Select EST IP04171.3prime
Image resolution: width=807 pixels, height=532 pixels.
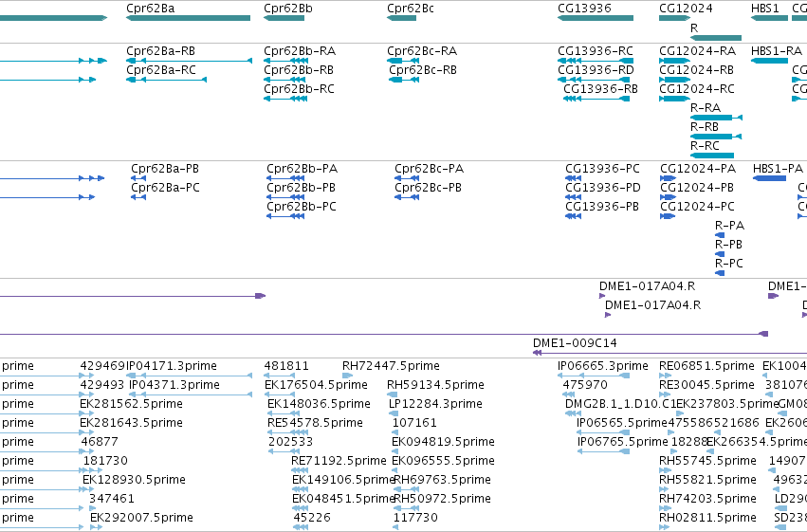tap(172, 366)
